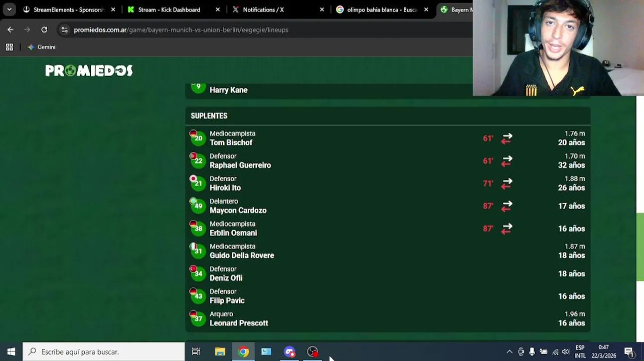644x361 pixels.
Task: Click substitution arrows icon for Maycon Cardozo
Action: coord(507,206)
